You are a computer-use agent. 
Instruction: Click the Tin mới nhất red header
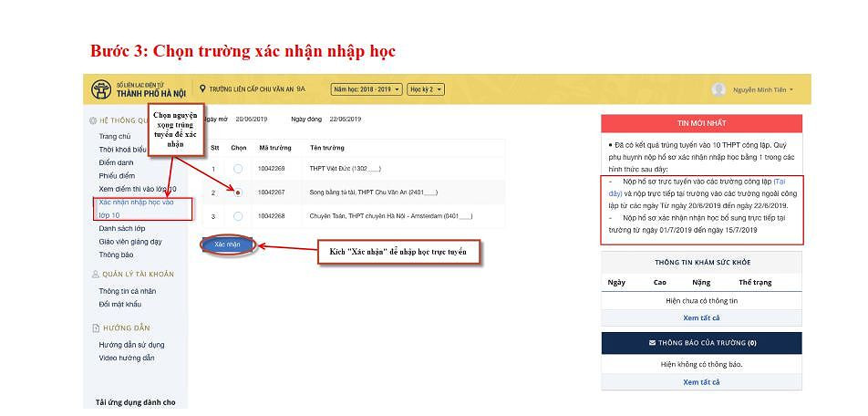tap(701, 123)
